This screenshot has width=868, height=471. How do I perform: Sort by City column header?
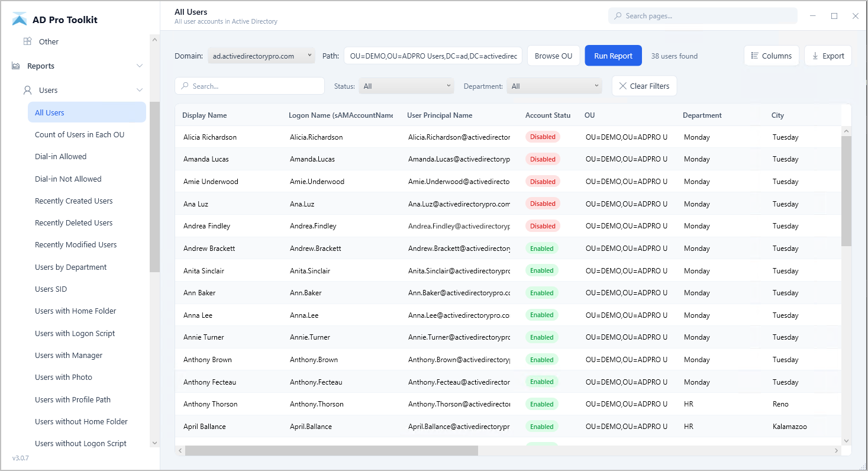777,115
